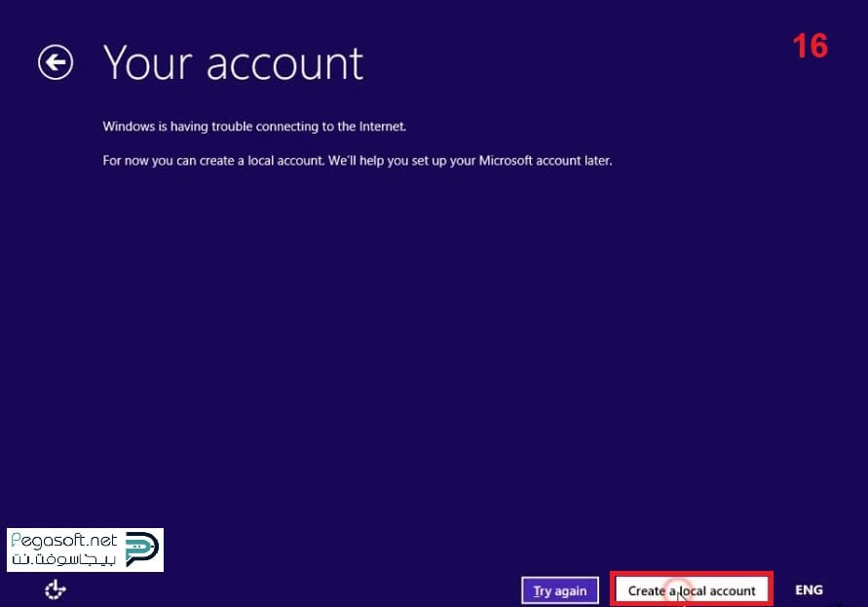Screen dimensions: 868x607
Task: Open the Ease of Access icon
Action: click(x=56, y=589)
